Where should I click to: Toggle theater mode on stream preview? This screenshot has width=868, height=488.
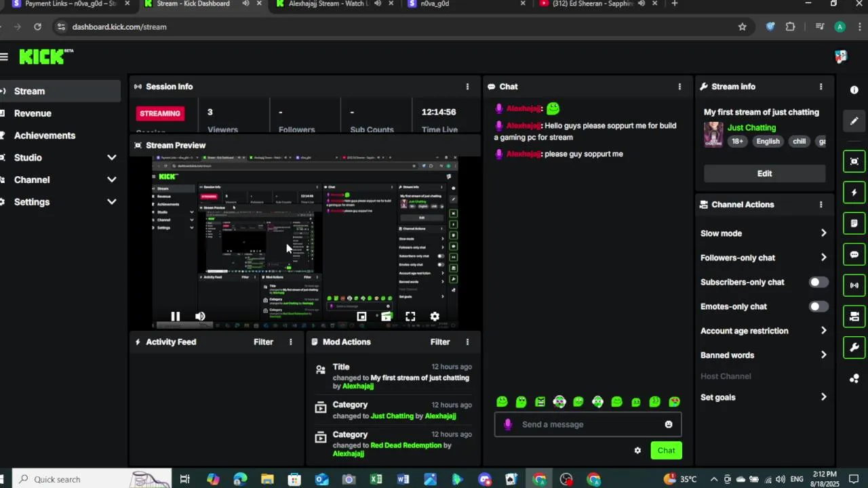386,317
